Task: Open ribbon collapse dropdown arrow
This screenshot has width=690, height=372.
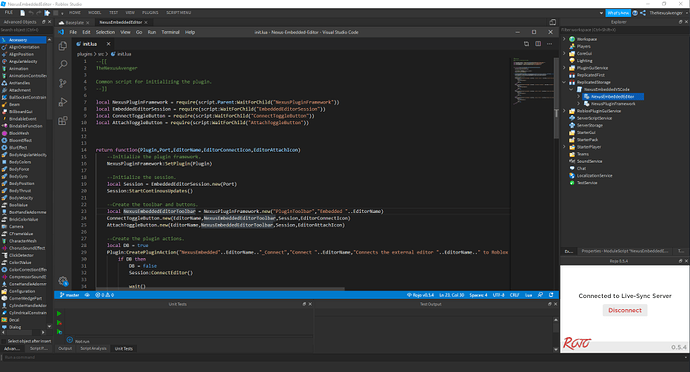Action: pos(601,13)
